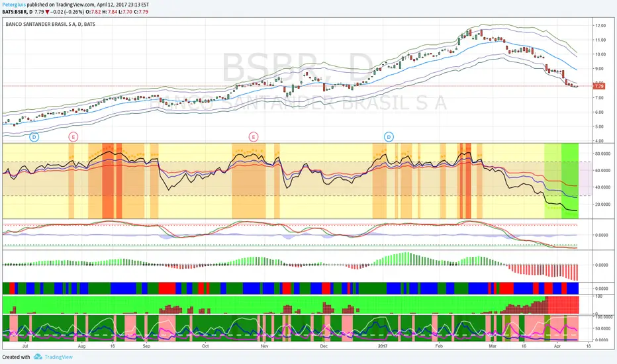Viewport: 617px width, 364px height.
Task: Click the '80.0000' oscillator axis label
Action: click(x=603, y=154)
